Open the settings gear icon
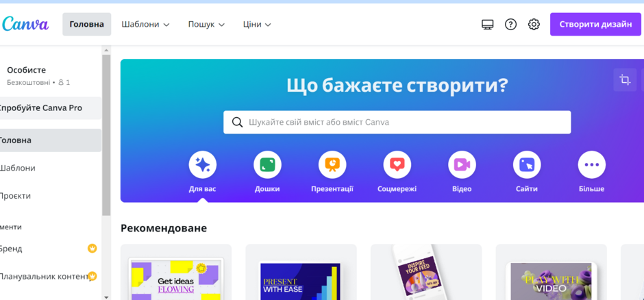Screen dimensions: 644x300 [534, 25]
